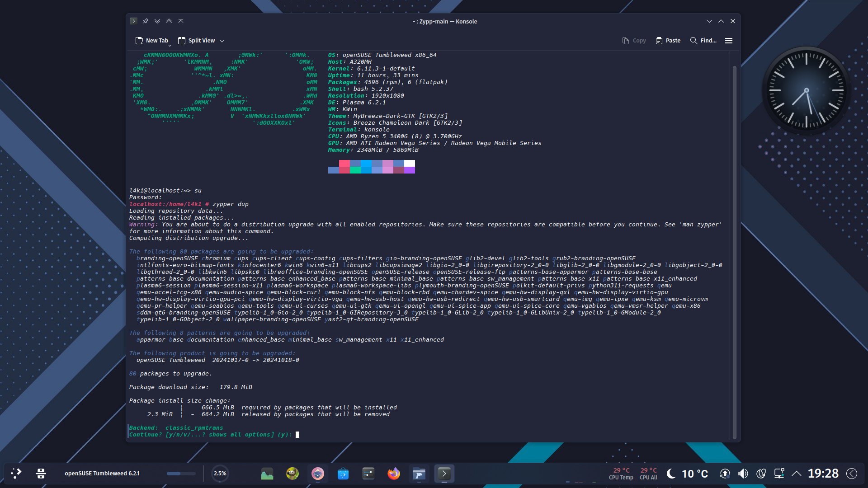Click the panel usage bar indicator
868x488 pixels.
point(181,474)
